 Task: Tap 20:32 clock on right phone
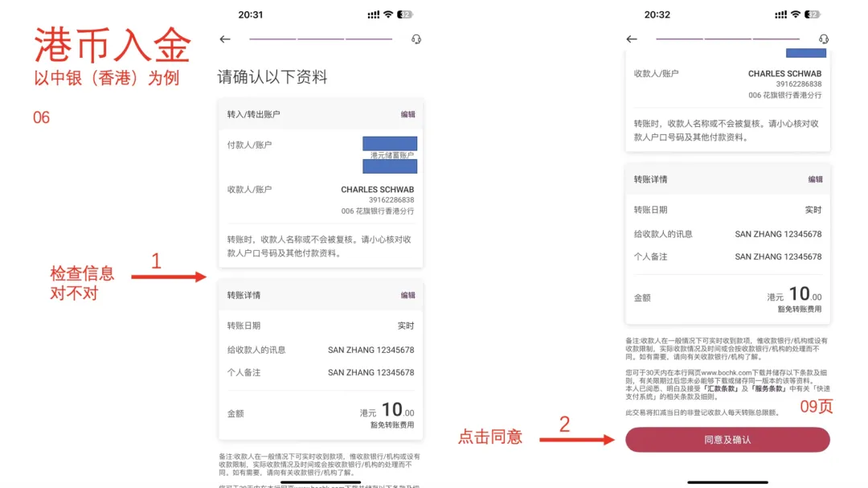(657, 14)
